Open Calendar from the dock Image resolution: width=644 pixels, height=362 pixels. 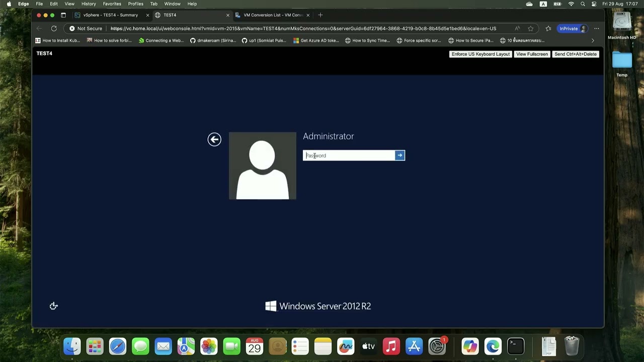point(255,346)
